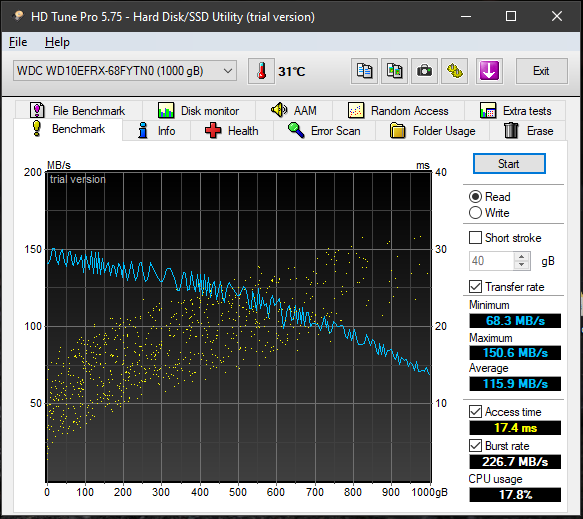This screenshot has width=583, height=519.
Task: Close the HD Tune Pro window
Action: coord(557,16)
